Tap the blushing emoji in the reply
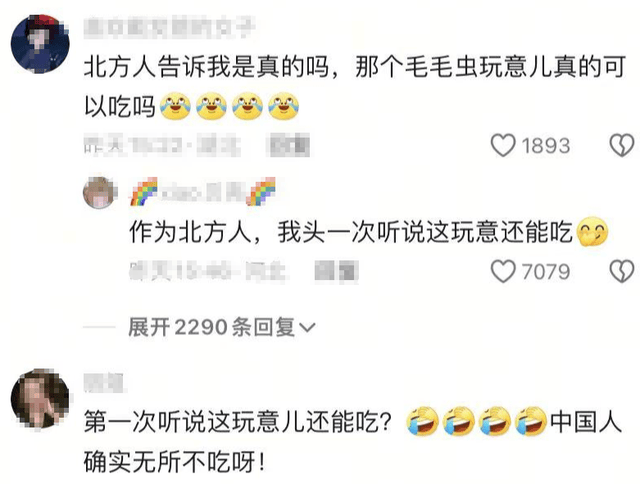640x484 pixels. pos(592,232)
